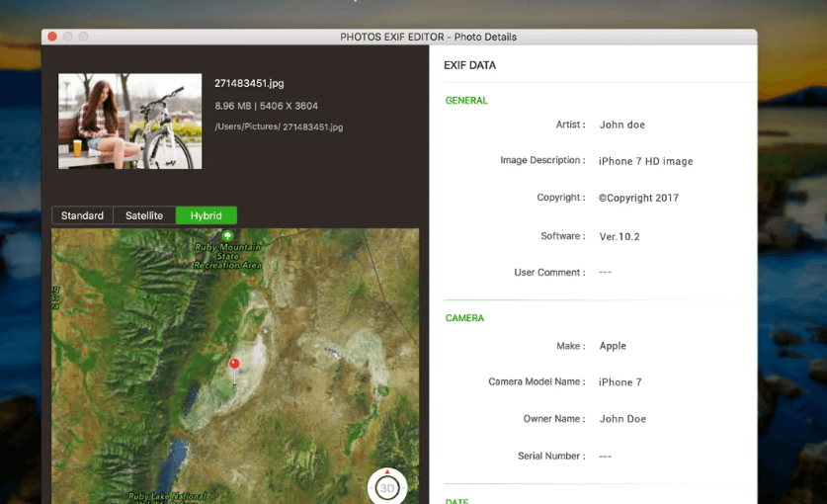
Task: Click the ©Copyright 2017 value
Action: click(638, 198)
